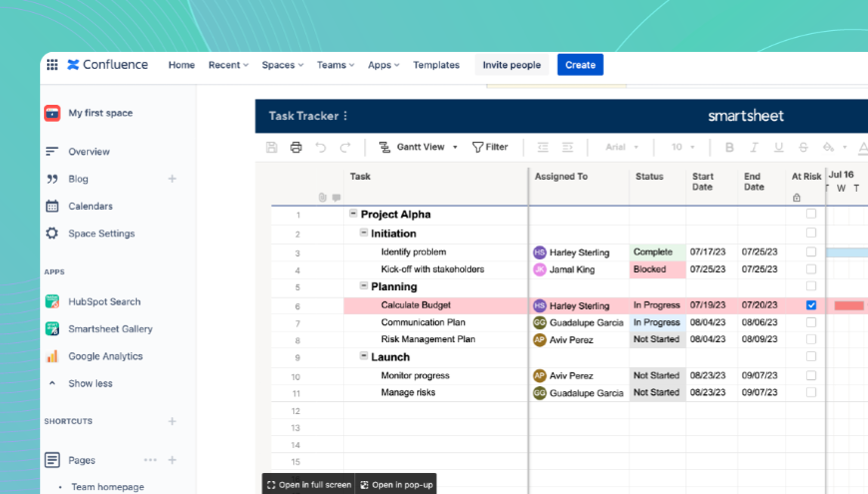Click the Save icon in Smartsheet toolbar
The height and width of the screenshot is (494, 868).
point(271,147)
